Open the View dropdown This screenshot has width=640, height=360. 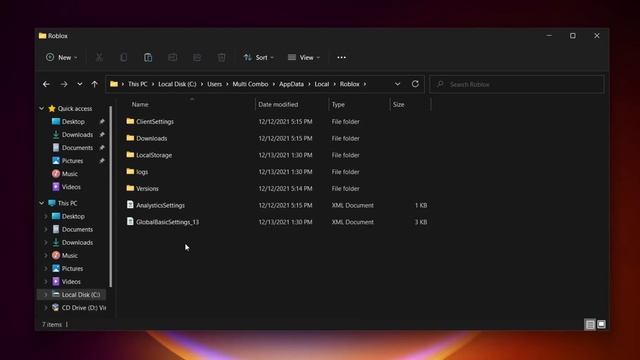(304, 58)
